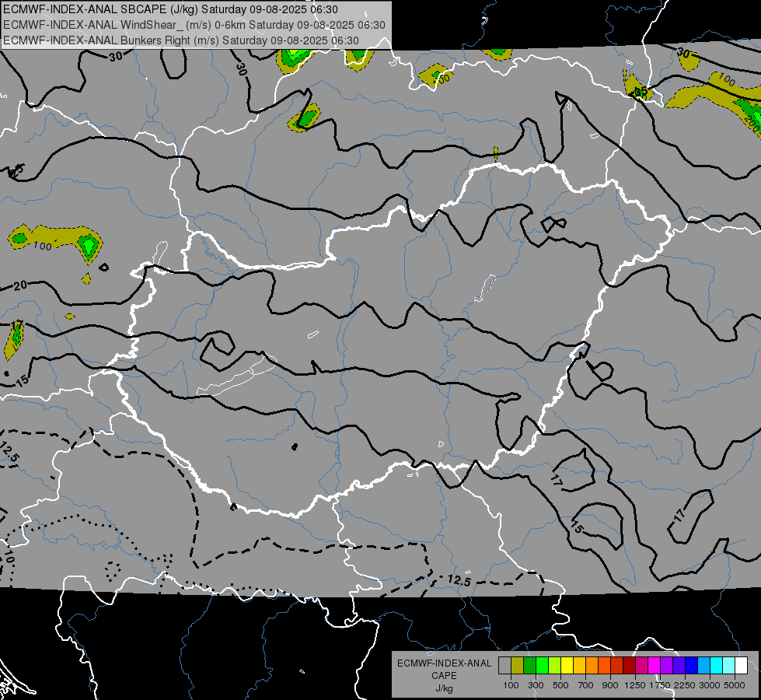Click the '3000' value under the legend
The height and width of the screenshot is (700, 761).
point(710,685)
